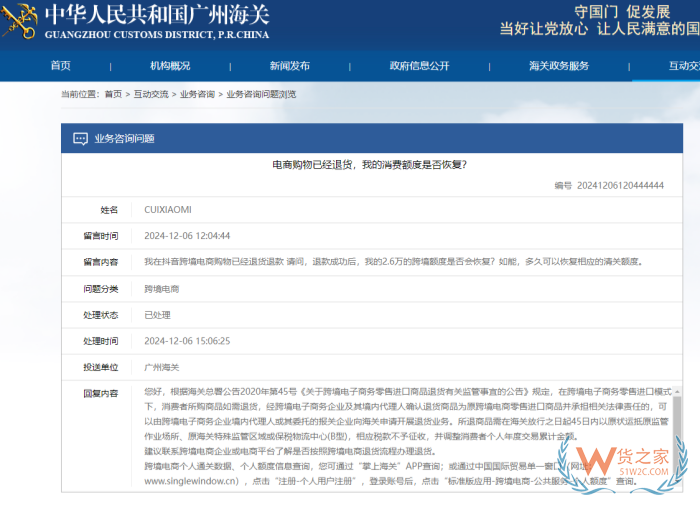Click the question title 电商购物已经退货
This screenshot has height=508, width=700.
[x=370, y=165]
